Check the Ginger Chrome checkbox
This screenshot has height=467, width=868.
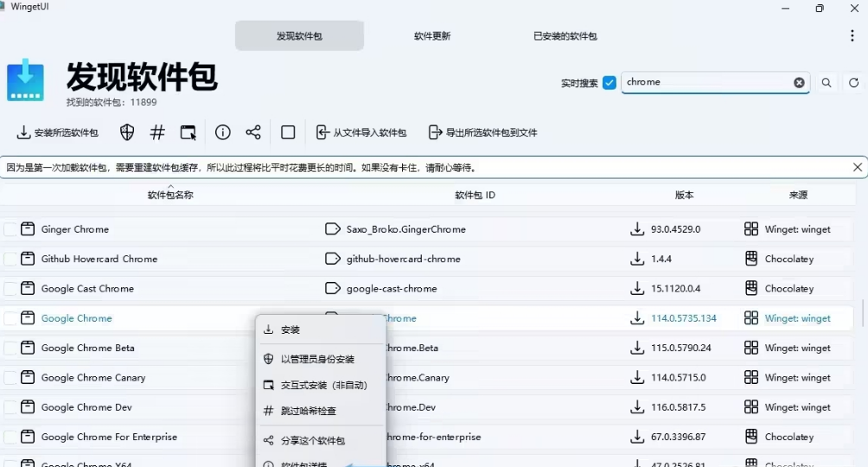[x=10, y=229]
